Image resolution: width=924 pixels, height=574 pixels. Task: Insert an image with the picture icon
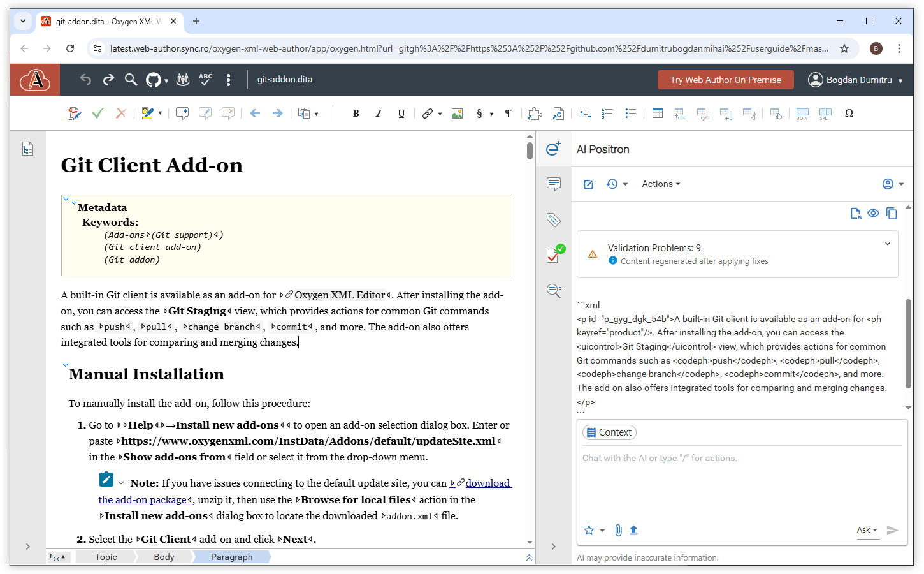(457, 114)
